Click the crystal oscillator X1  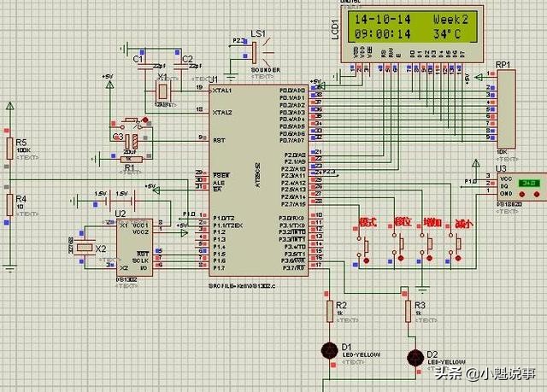tap(162, 91)
